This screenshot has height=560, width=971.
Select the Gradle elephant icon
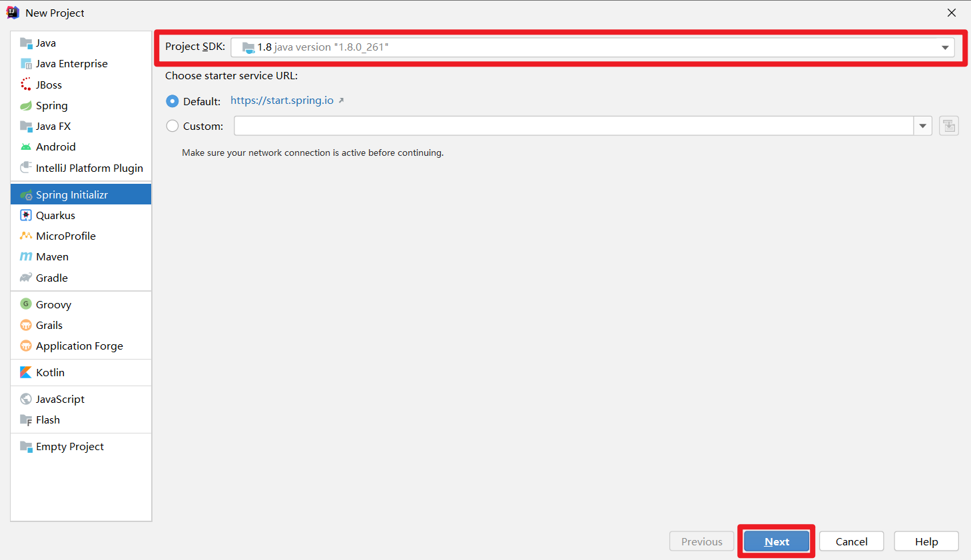click(26, 278)
